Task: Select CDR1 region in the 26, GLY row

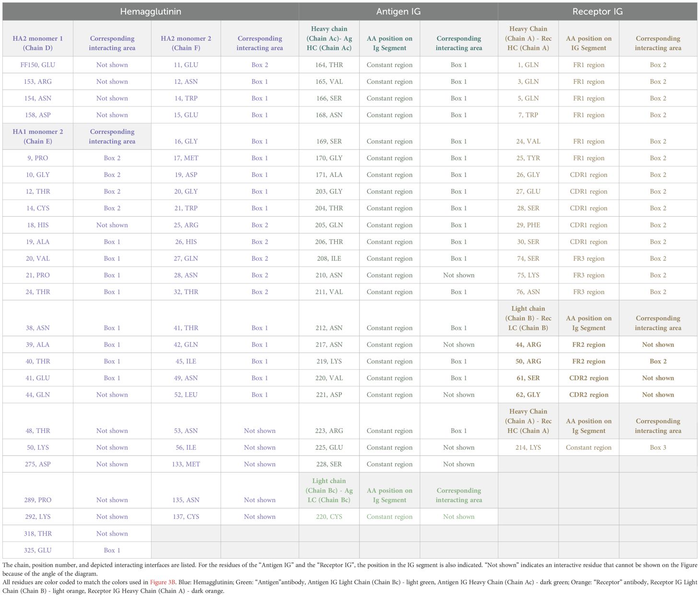Action: pyautogui.click(x=589, y=175)
